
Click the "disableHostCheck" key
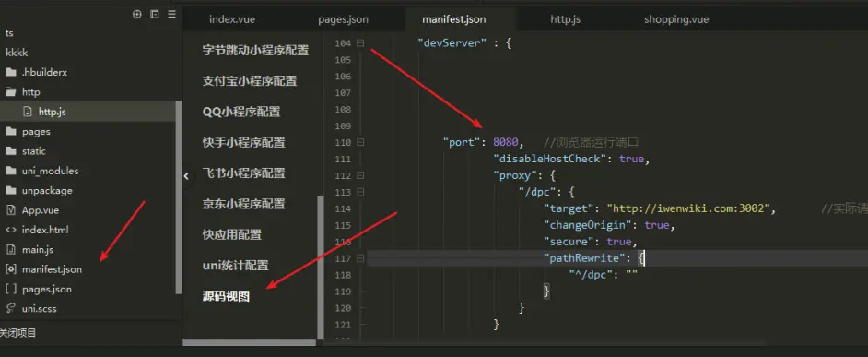pyautogui.click(x=550, y=159)
